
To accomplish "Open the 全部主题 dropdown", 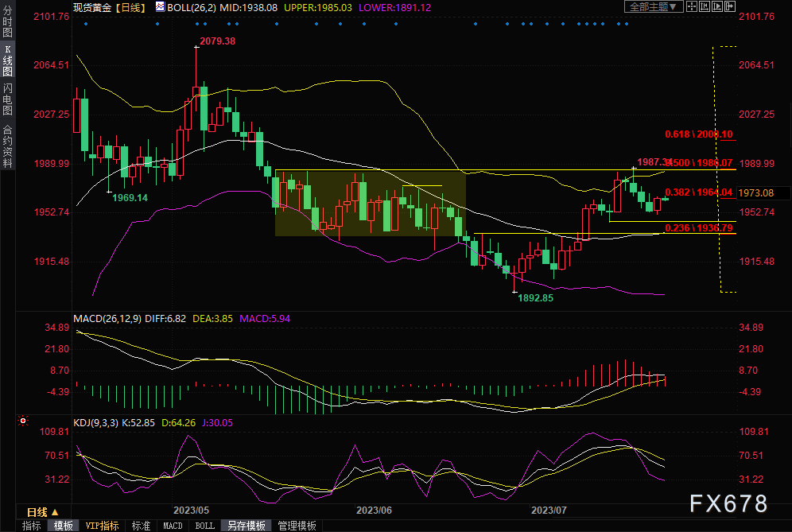I will click(x=654, y=6).
